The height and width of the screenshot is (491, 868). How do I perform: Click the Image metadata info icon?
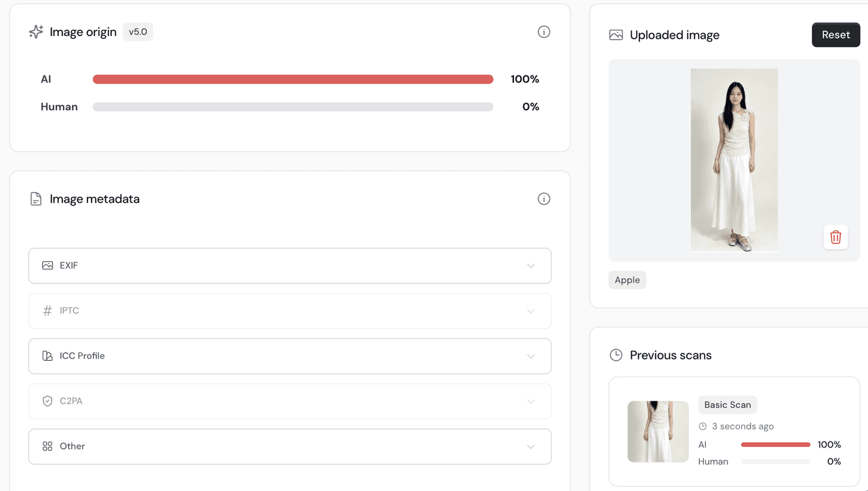(544, 199)
